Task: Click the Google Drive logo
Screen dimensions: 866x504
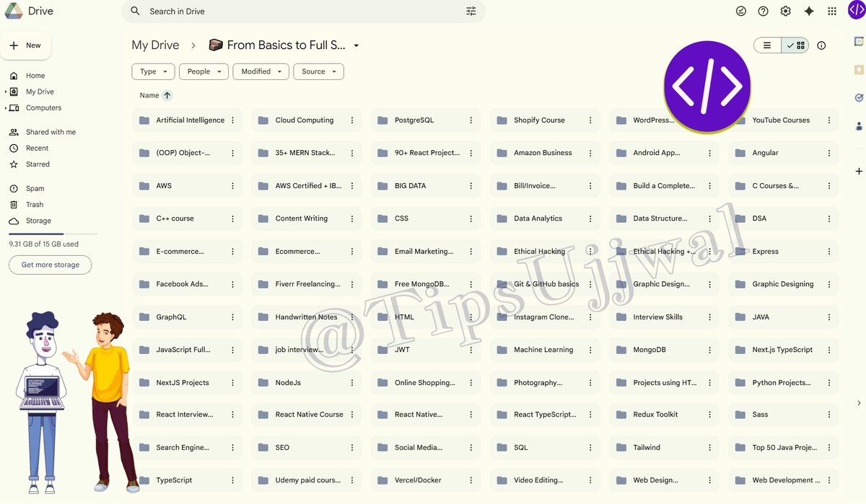Action: tap(14, 11)
